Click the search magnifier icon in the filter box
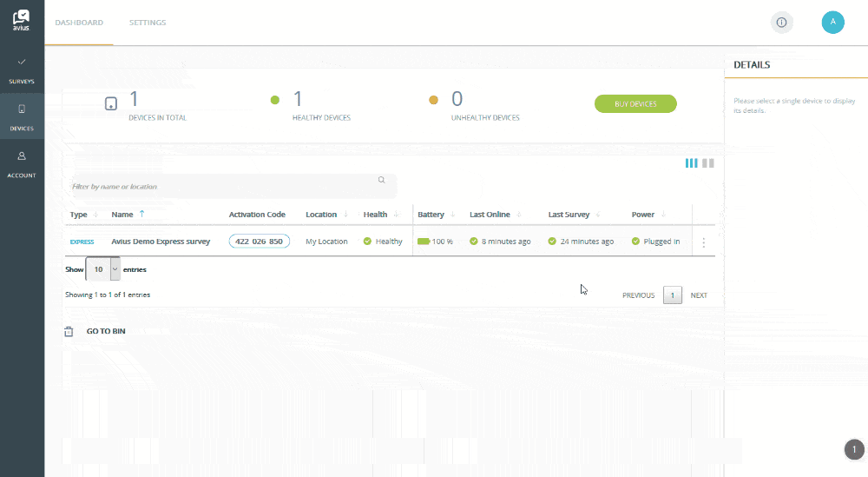This screenshot has width=868, height=477. 381,181
